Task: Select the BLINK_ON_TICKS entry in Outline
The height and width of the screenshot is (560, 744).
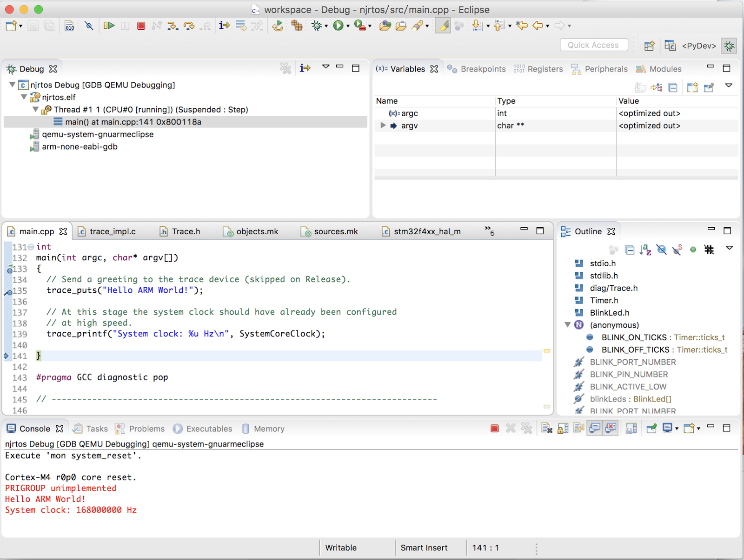Action: [x=636, y=337]
